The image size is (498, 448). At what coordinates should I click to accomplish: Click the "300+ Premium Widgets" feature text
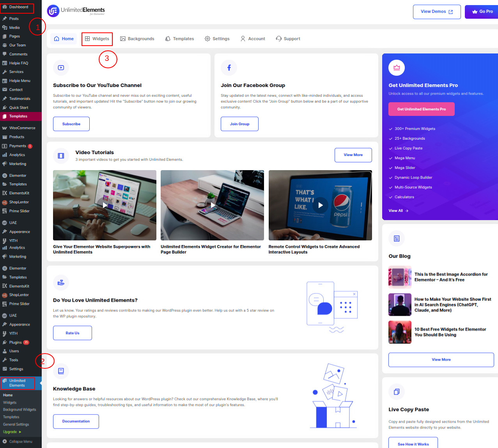click(415, 129)
